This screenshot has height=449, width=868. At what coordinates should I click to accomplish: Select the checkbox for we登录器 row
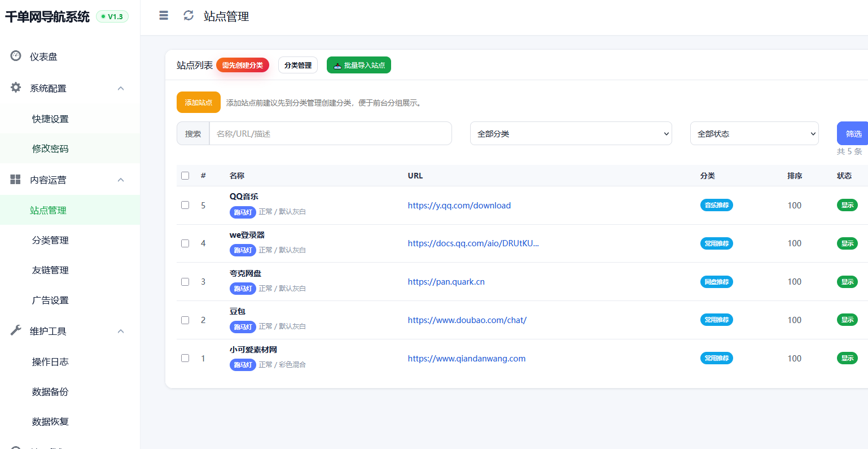[185, 243]
